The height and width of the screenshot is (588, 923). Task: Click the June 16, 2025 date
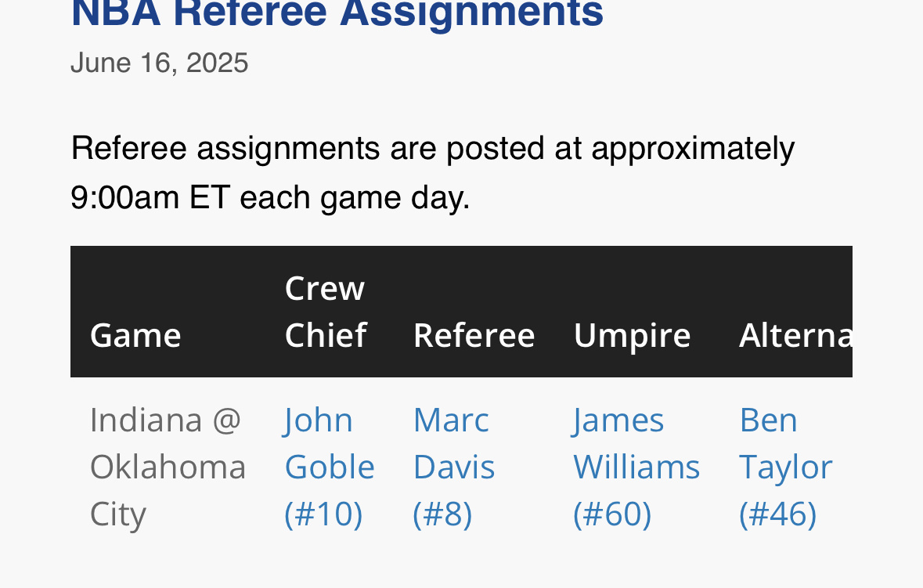(x=160, y=63)
